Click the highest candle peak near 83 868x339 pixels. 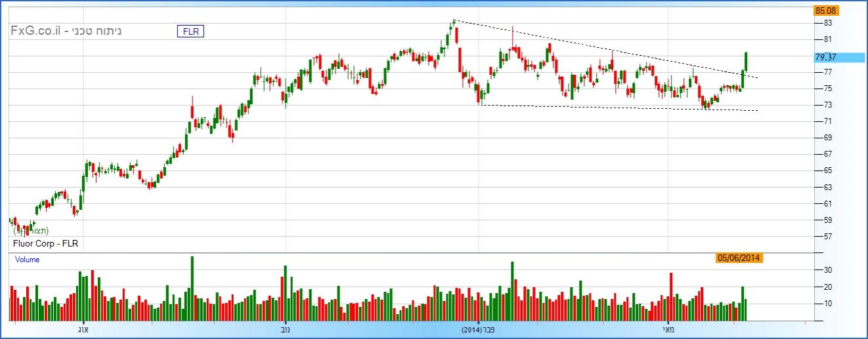coord(454,24)
